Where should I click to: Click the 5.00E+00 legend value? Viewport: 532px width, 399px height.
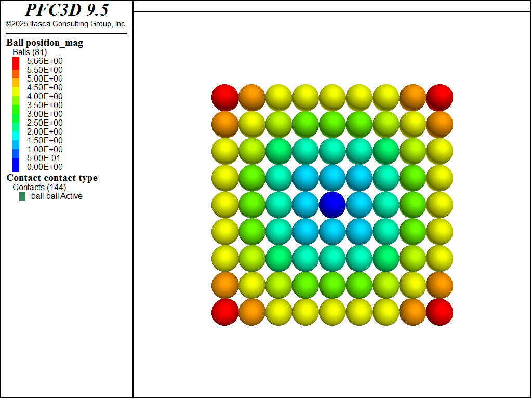click(x=45, y=79)
